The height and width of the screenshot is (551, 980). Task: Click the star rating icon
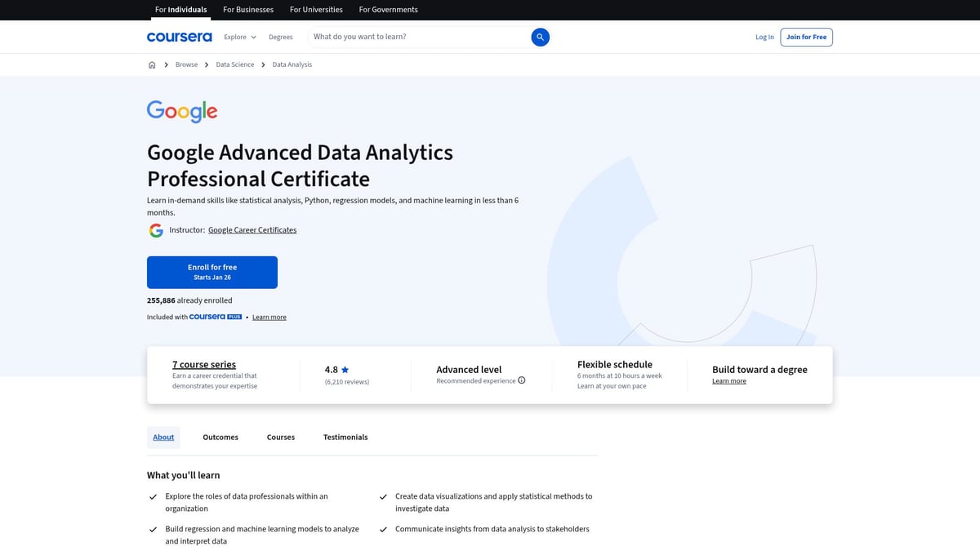tap(345, 369)
